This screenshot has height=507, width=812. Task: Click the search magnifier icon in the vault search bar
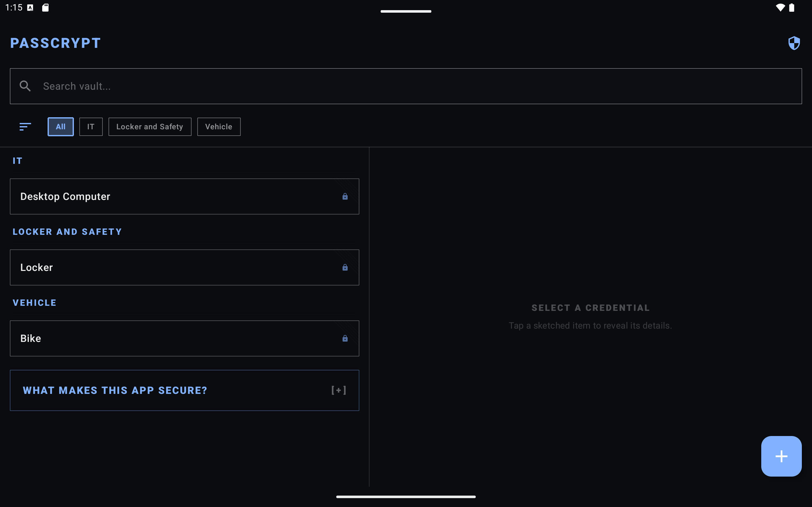coord(25,86)
